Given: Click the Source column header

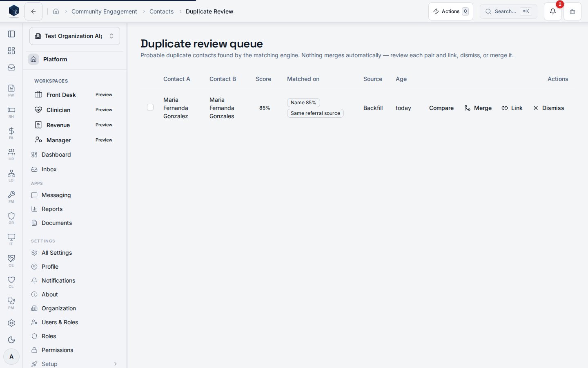Looking at the screenshot, I should [373, 79].
